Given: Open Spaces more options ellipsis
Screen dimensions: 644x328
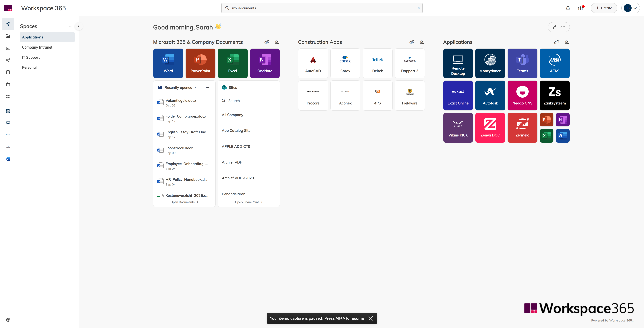Looking at the screenshot, I should coord(71,26).
